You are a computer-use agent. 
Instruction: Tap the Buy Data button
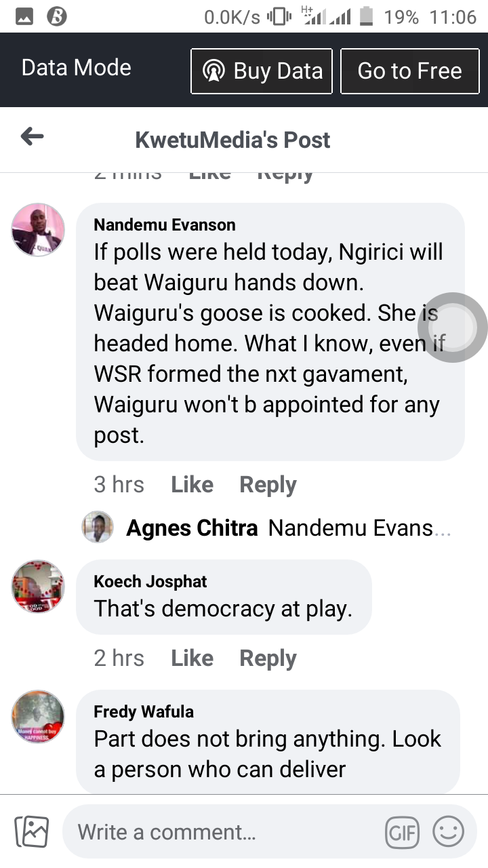[262, 71]
